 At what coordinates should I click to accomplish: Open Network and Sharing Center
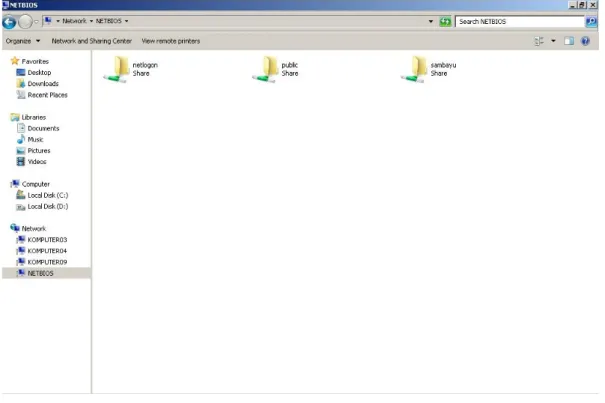(x=91, y=41)
